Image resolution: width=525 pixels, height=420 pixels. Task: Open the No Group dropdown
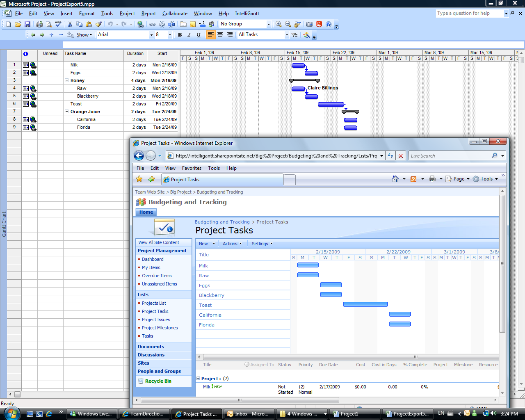[269, 24]
